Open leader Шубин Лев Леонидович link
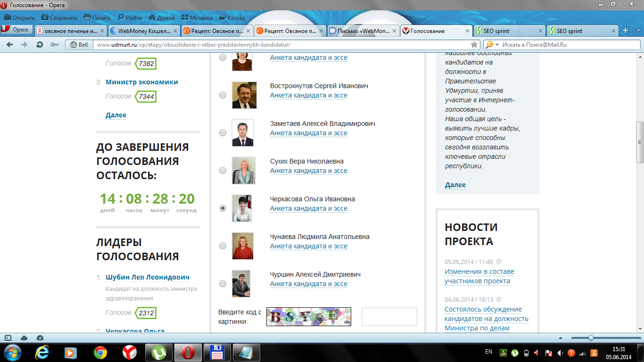The height and width of the screenshot is (362, 644). coord(148,277)
